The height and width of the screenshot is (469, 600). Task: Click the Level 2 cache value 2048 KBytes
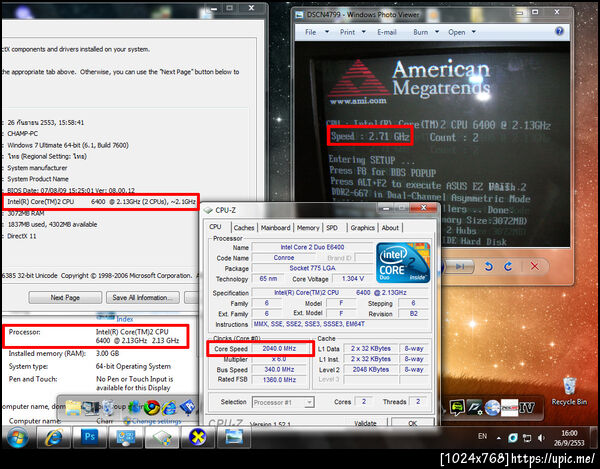[370, 369]
